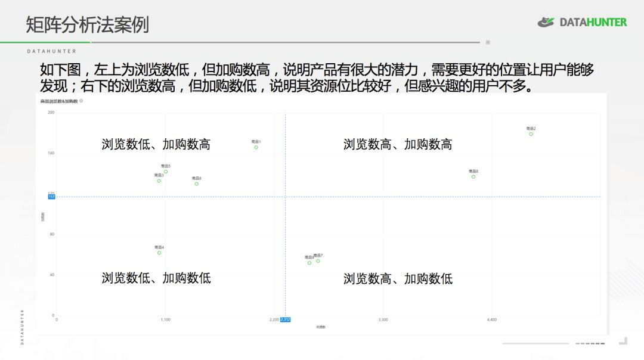Image resolution: width=644 pixels, height=360 pixels.
Task: Select the 商品4 data point
Action: coord(159,253)
